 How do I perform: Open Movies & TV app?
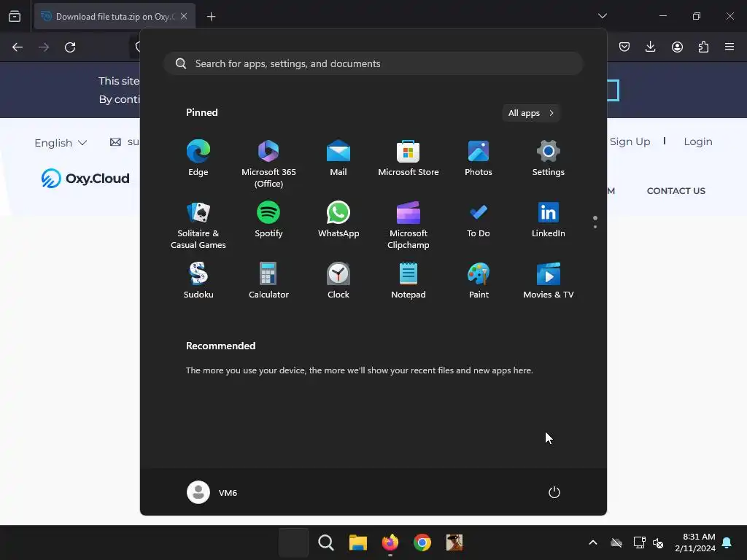click(549, 280)
